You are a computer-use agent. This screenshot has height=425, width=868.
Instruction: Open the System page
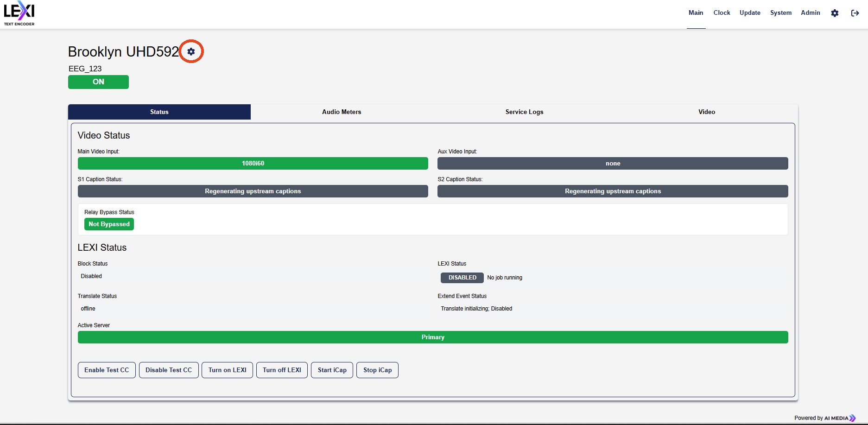pos(781,13)
